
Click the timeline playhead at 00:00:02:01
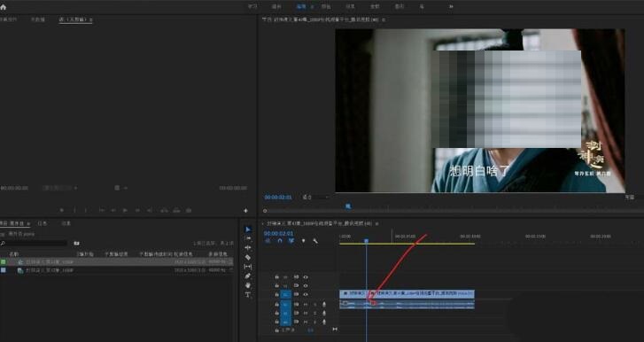[x=367, y=241]
